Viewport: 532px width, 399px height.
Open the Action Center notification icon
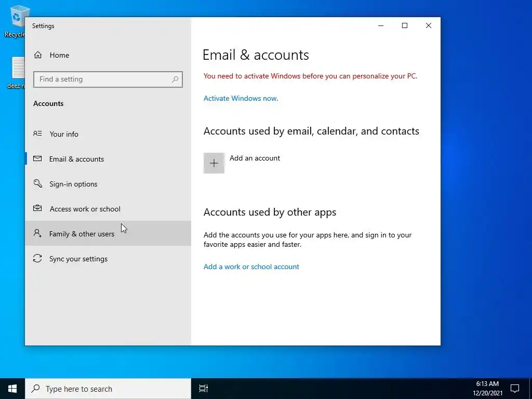click(x=515, y=389)
